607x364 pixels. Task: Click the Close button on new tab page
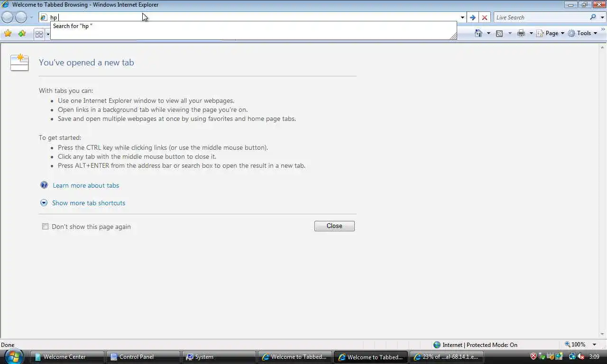click(x=334, y=226)
